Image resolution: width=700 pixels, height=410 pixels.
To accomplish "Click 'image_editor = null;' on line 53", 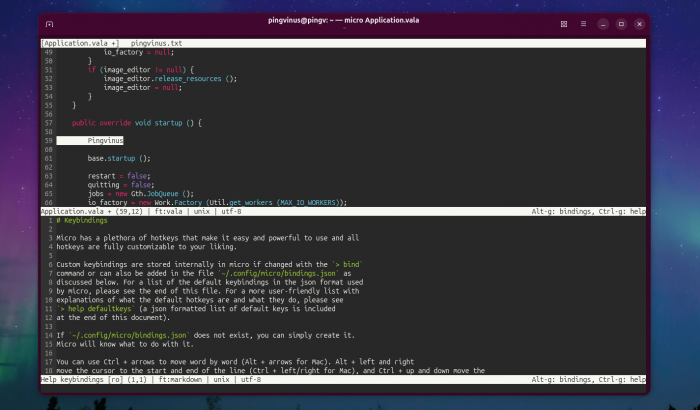I will [x=142, y=88].
